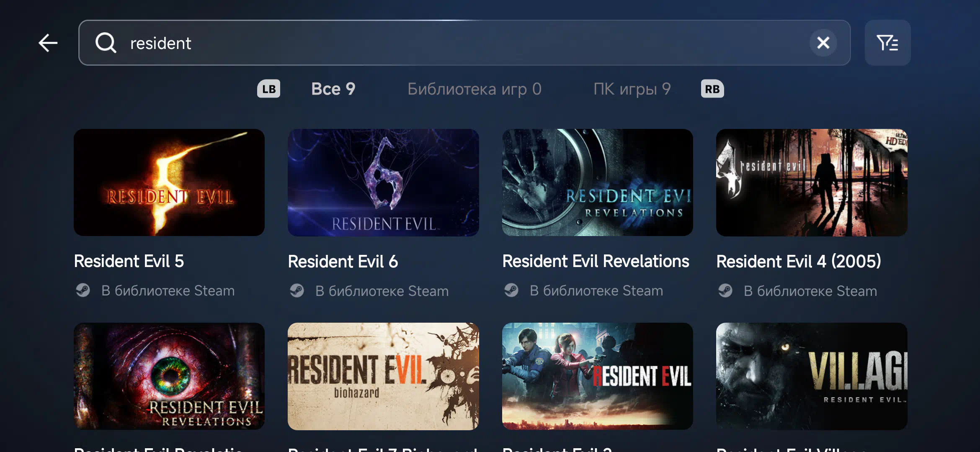Click the RB bumper icon
The image size is (980, 452).
click(712, 89)
